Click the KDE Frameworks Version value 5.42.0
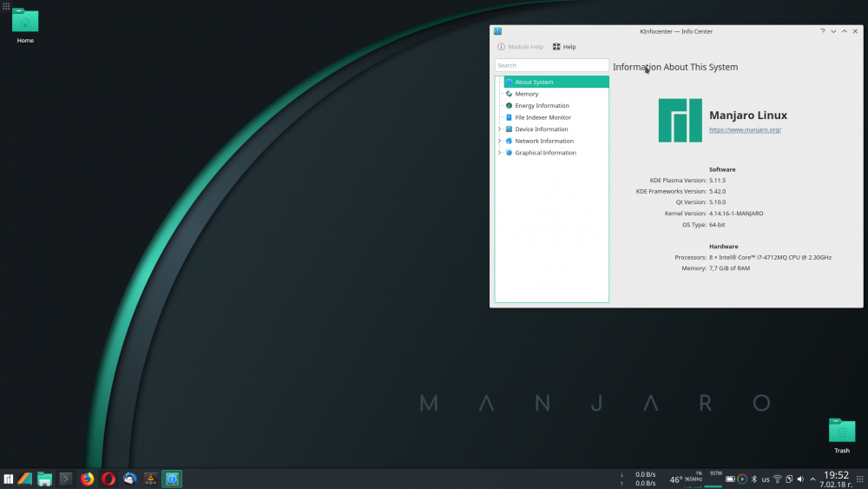Viewport: 868px width, 489px height. coord(718,191)
